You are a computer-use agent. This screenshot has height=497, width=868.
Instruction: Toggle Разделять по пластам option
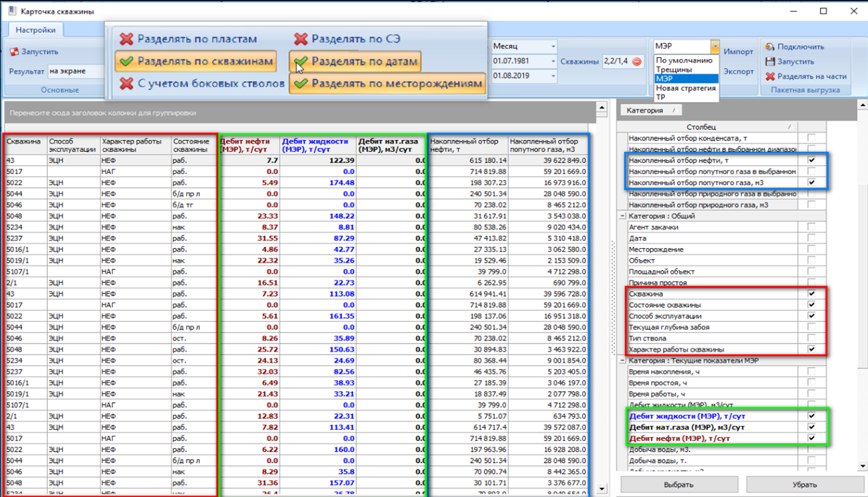coord(188,39)
